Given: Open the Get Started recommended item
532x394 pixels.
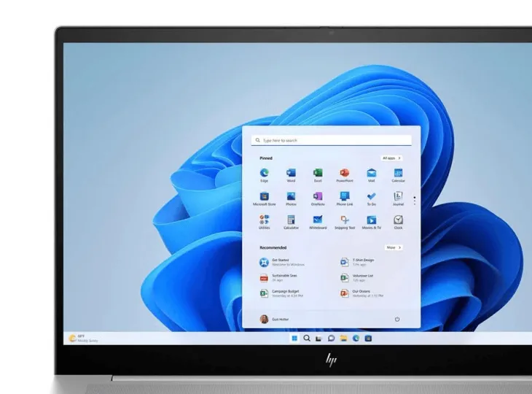Looking at the screenshot, I should tap(282, 262).
